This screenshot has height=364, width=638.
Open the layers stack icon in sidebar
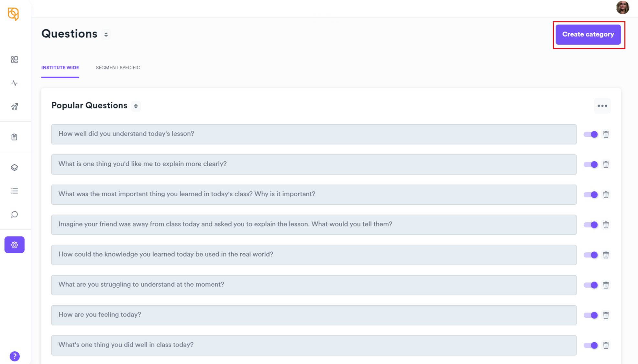pyautogui.click(x=14, y=167)
